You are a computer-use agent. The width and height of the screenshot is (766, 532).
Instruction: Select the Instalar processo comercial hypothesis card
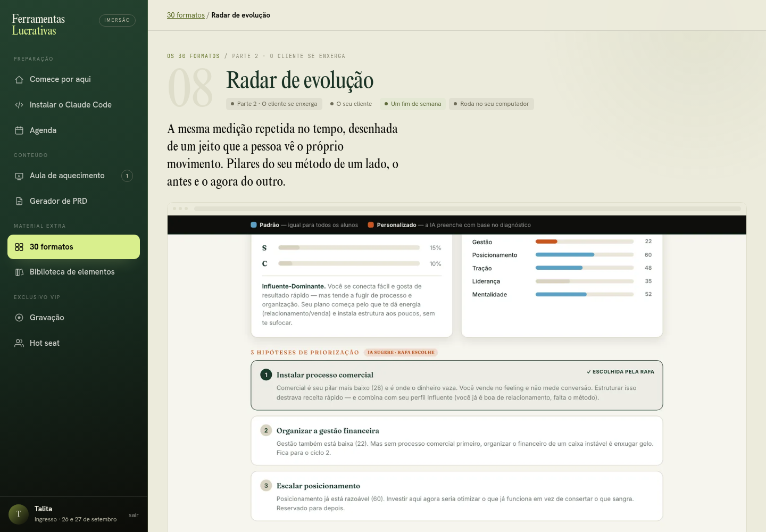pyautogui.click(x=457, y=385)
